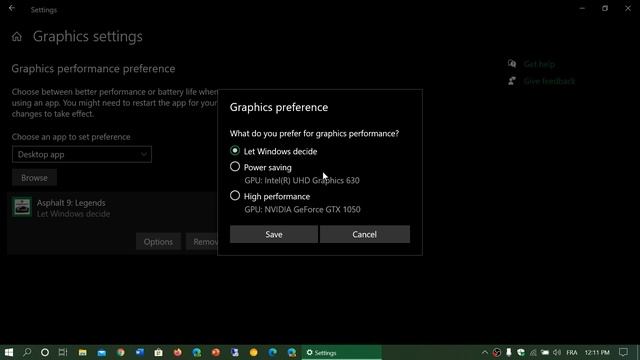
Task: Open the Give feedback link
Action: [x=549, y=81]
